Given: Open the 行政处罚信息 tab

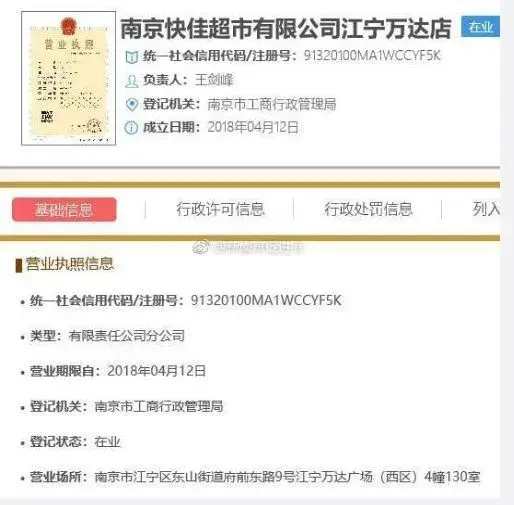Looking at the screenshot, I should coord(369,209).
